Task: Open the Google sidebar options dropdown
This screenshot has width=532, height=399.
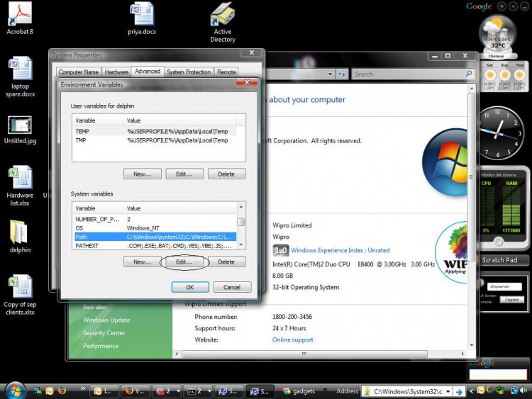Action: tap(513, 6)
